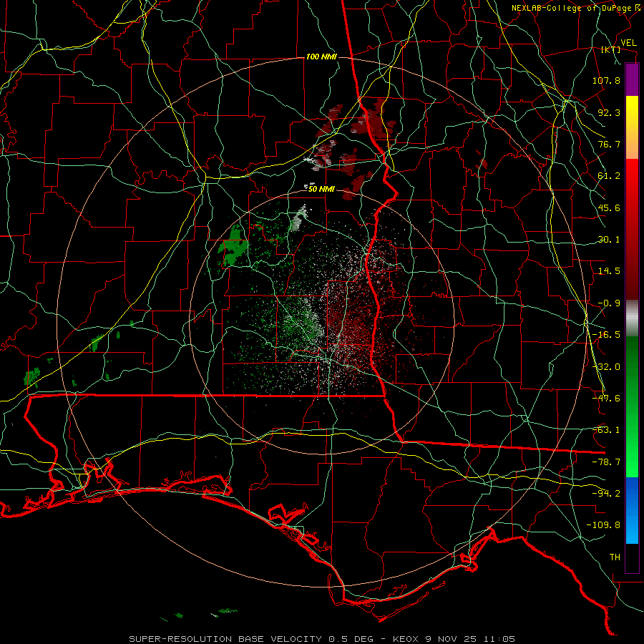
Task: Click the 92.3 scale value
Action: click(x=609, y=112)
